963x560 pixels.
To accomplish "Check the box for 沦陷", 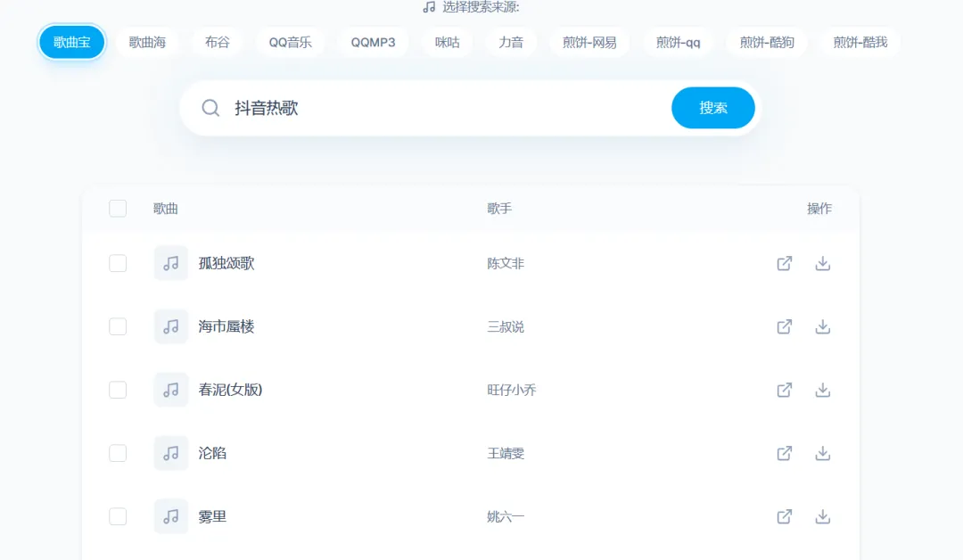I will [118, 453].
